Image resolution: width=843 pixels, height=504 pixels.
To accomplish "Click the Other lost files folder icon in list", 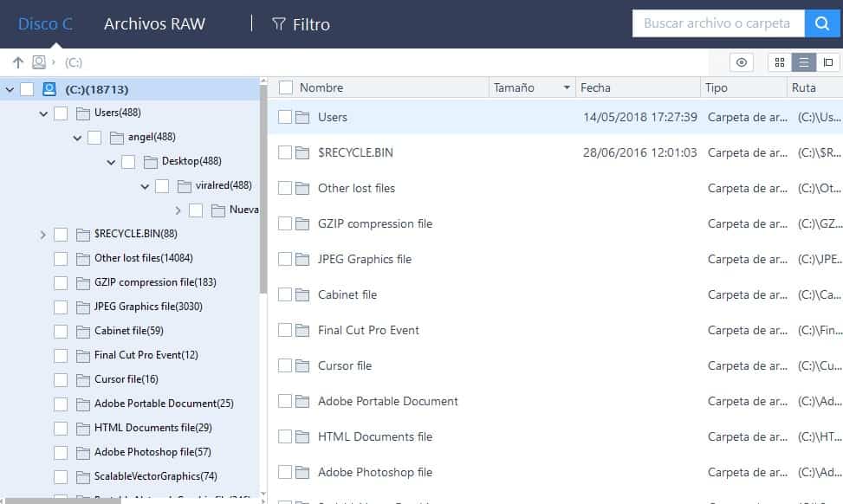I will 302,188.
